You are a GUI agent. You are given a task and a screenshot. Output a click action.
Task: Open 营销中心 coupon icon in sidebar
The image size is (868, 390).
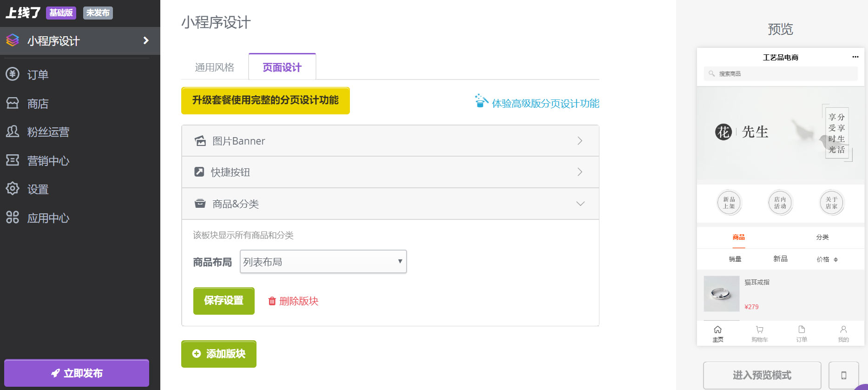tap(13, 160)
